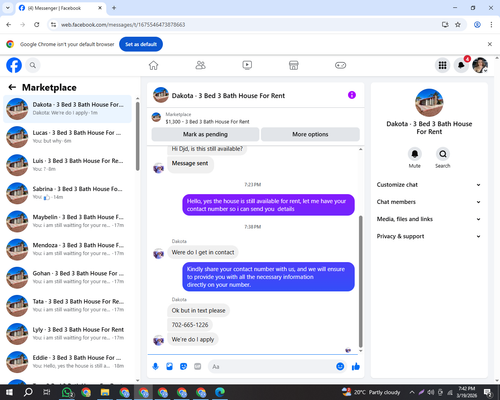Open the Maybelin conversation

[x=67, y=221]
